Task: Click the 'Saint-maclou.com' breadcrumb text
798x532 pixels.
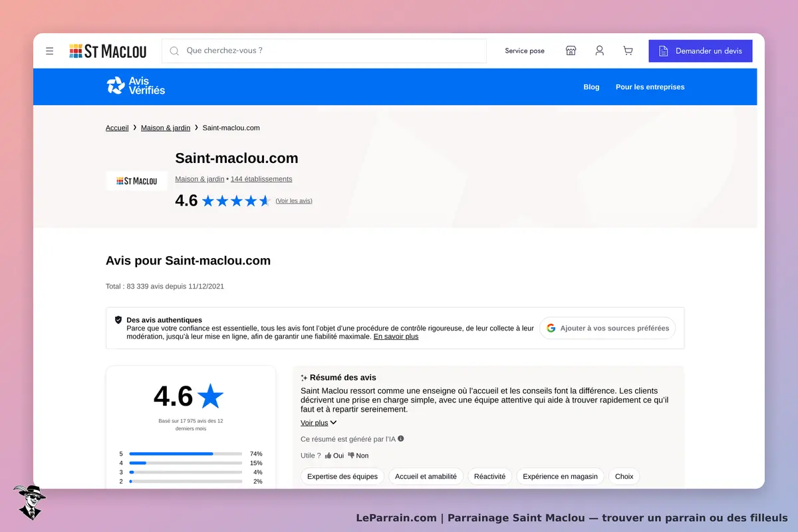Action: click(231, 128)
